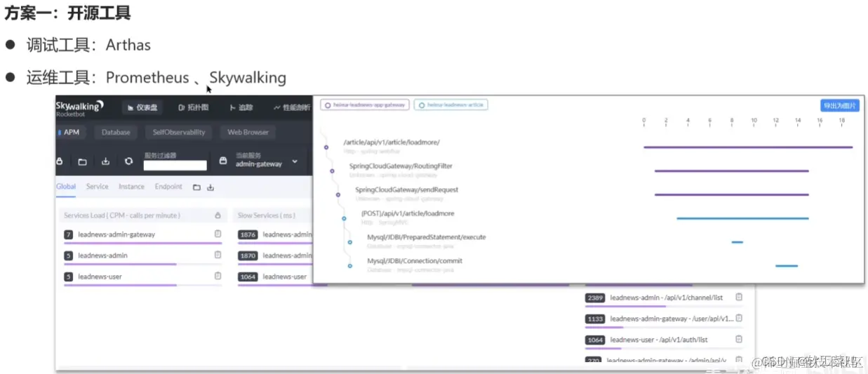Click the leadnews-user row in Services Load
Viewport: 868px width, 374px height.
point(142,277)
